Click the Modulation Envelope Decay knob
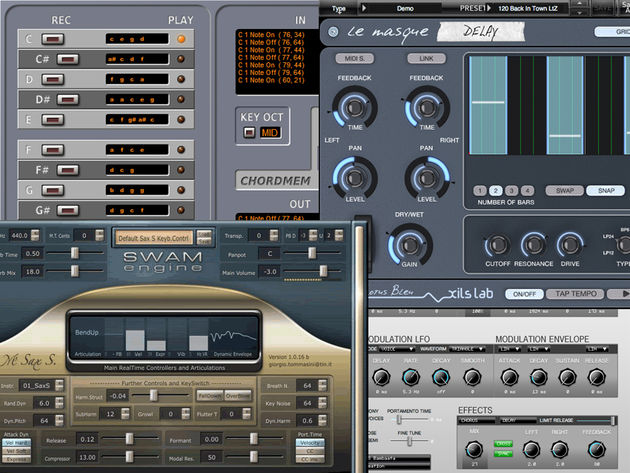The image size is (630, 473). click(x=538, y=377)
